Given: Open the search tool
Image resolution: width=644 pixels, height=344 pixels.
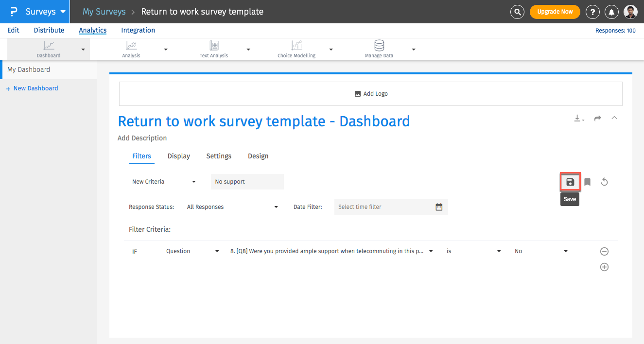Looking at the screenshot, I should click(x=517, y=11).
